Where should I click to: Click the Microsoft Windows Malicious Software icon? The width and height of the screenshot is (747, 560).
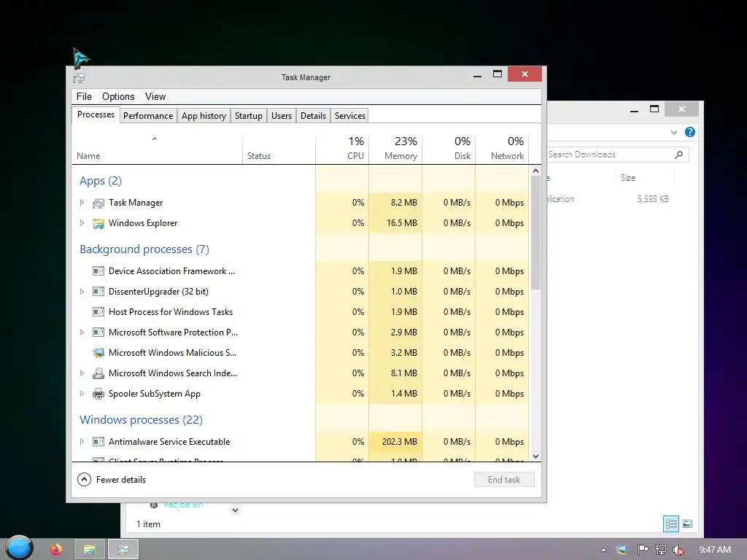coord(98,353)
